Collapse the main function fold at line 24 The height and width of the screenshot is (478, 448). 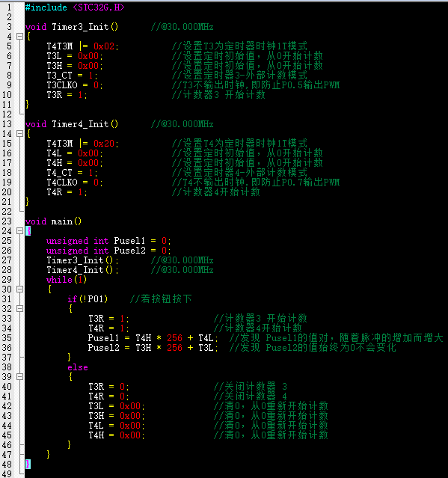(x=19, y=231)
